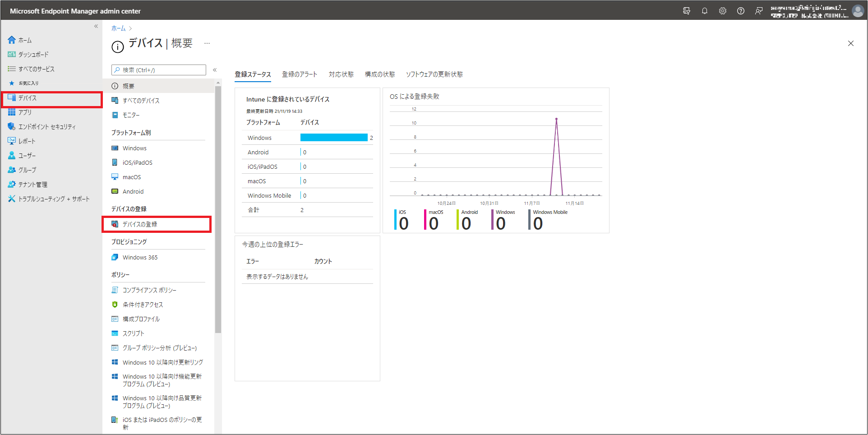Open the help question mark icon
The width and height of the screenshot is (868, 435).
point(741,11)
